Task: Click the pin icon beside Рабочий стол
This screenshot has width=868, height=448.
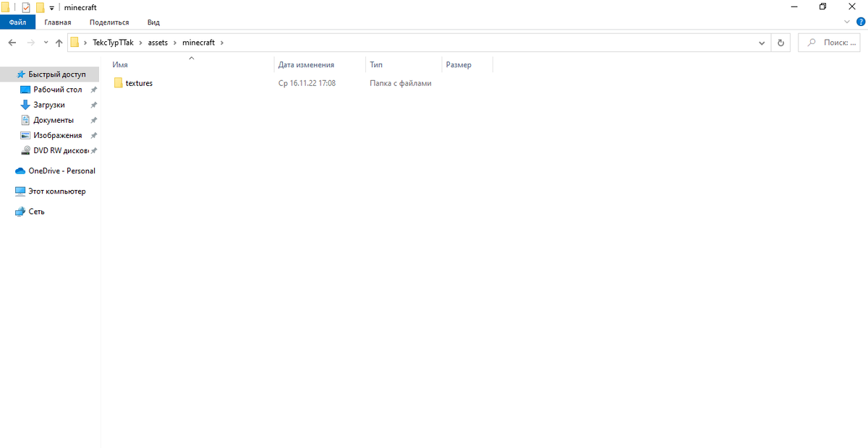Action: tap(93, 90)
